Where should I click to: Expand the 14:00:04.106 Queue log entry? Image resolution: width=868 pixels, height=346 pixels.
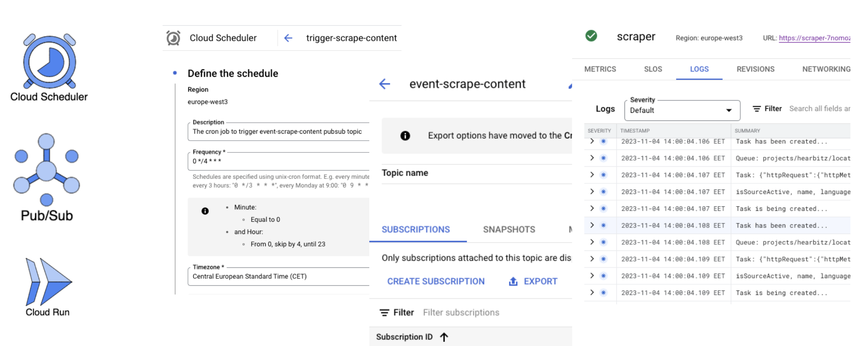pyautogui.click(x=592, y=158)
